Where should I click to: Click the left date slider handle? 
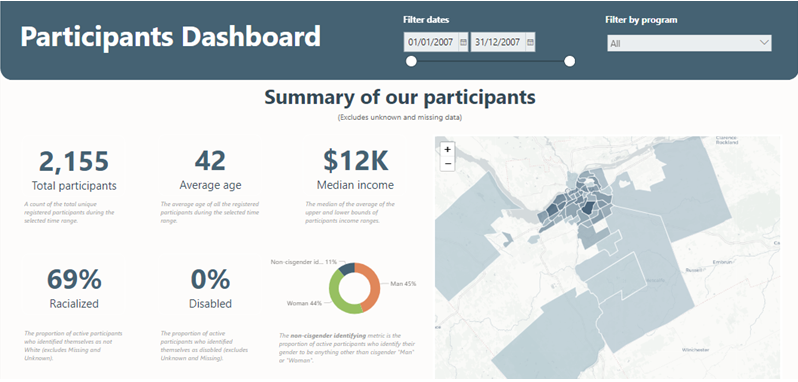[411, 62]
